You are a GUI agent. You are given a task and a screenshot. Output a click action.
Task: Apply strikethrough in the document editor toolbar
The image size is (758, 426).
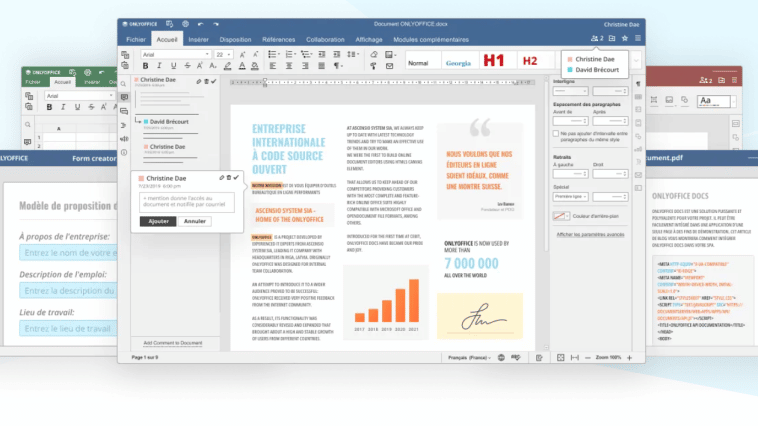[x=187, y=66]
